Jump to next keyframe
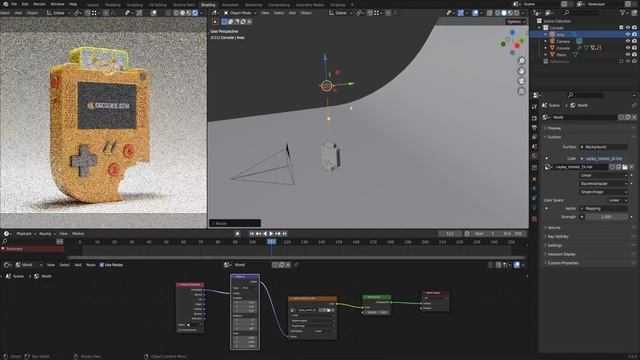The image size is (640, 360). [278, 234]
